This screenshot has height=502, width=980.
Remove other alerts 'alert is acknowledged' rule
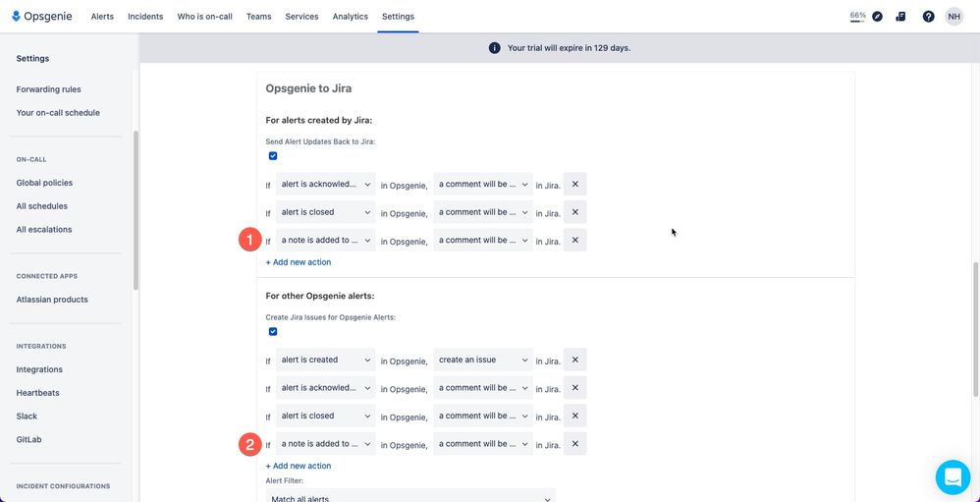575,388
